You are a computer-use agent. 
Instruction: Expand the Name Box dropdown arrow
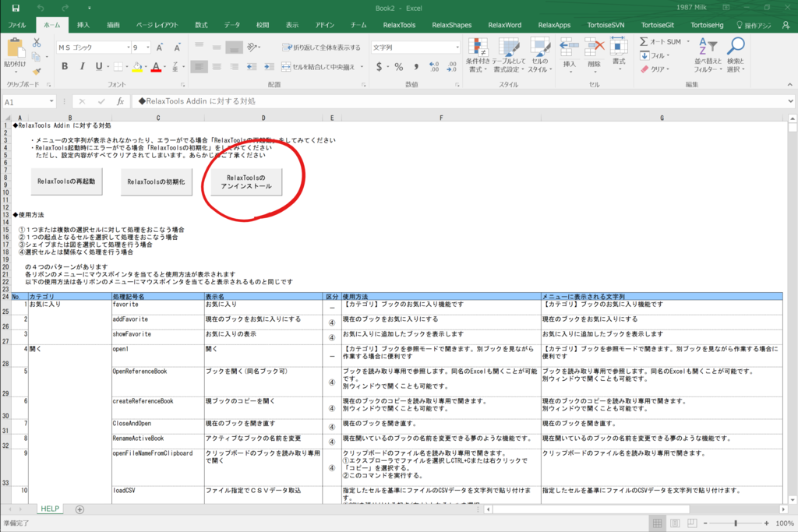click(51, 101)
